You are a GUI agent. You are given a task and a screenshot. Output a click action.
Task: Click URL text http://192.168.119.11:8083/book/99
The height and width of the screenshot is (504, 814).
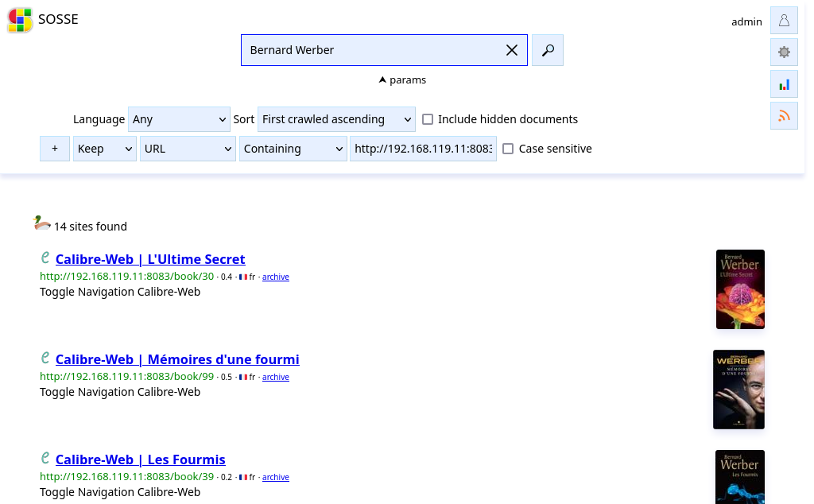pyautogui.click(x=126, y=376)
